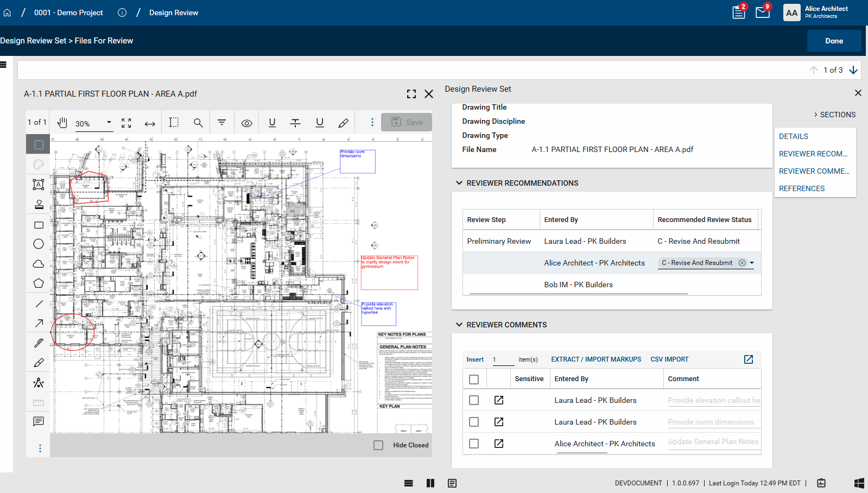Collapse the Reviewer Recommendations section
This screenshot has width=868, height=493.
459,183
